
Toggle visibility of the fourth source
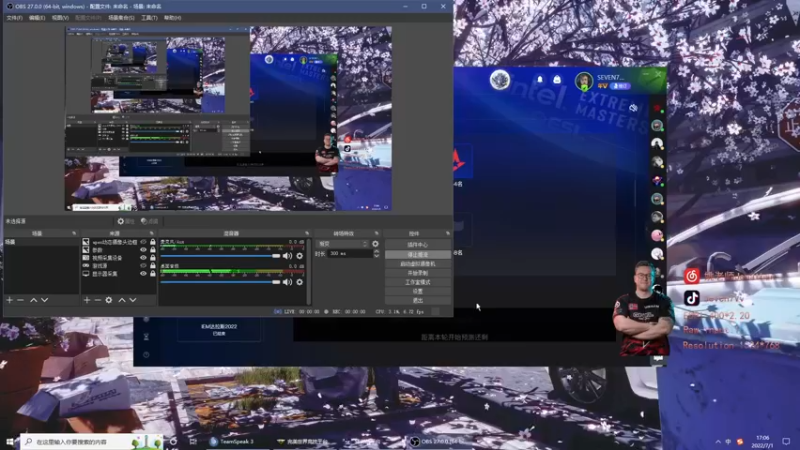143,266
